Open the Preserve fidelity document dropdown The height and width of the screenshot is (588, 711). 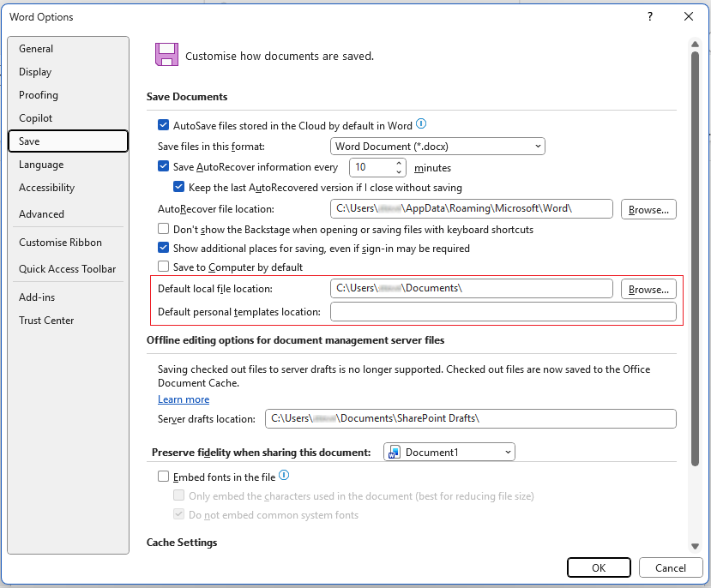coord(509,452)
